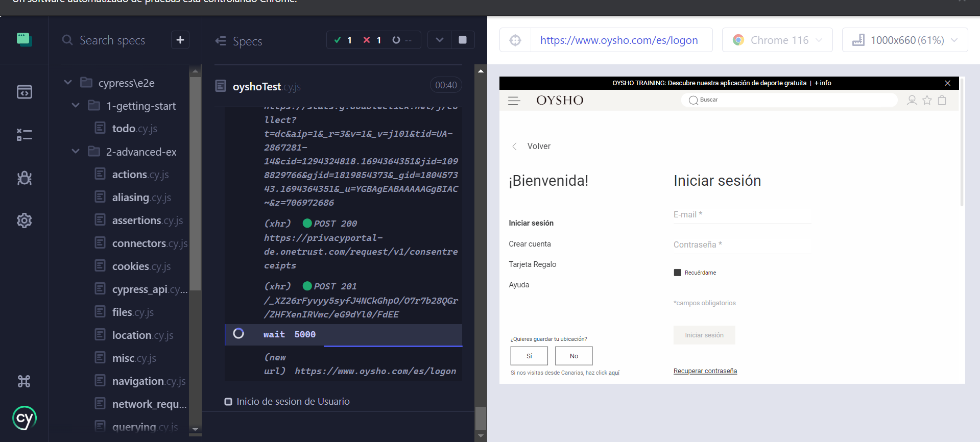Image resolution: width=980 pixels, height=442 pixels.
Task: Click Sí to save location
Action: (529, 356)
